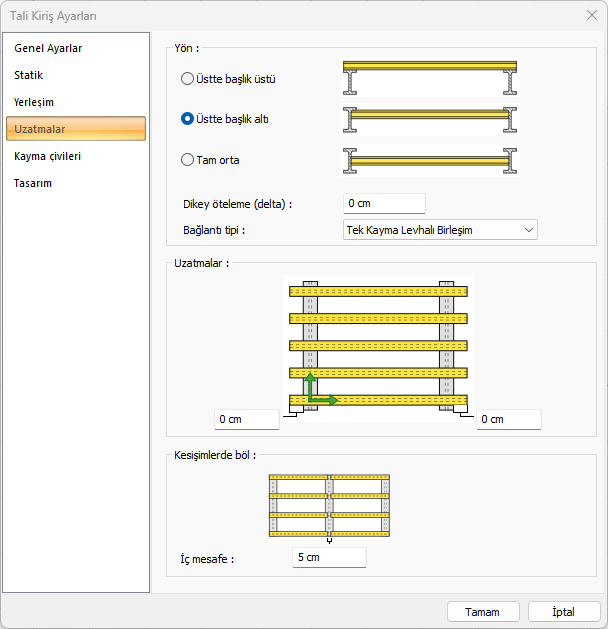Go to the Yerleşim settings page
The image size is (608, 629).
(x=34, y=102)
